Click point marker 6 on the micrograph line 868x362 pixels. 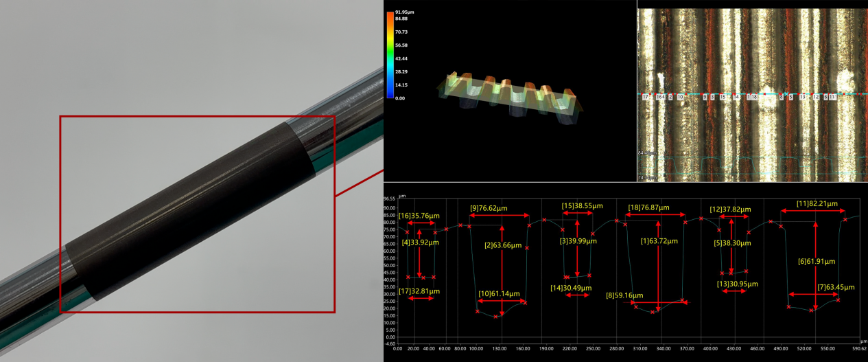[x=825, y=97]
